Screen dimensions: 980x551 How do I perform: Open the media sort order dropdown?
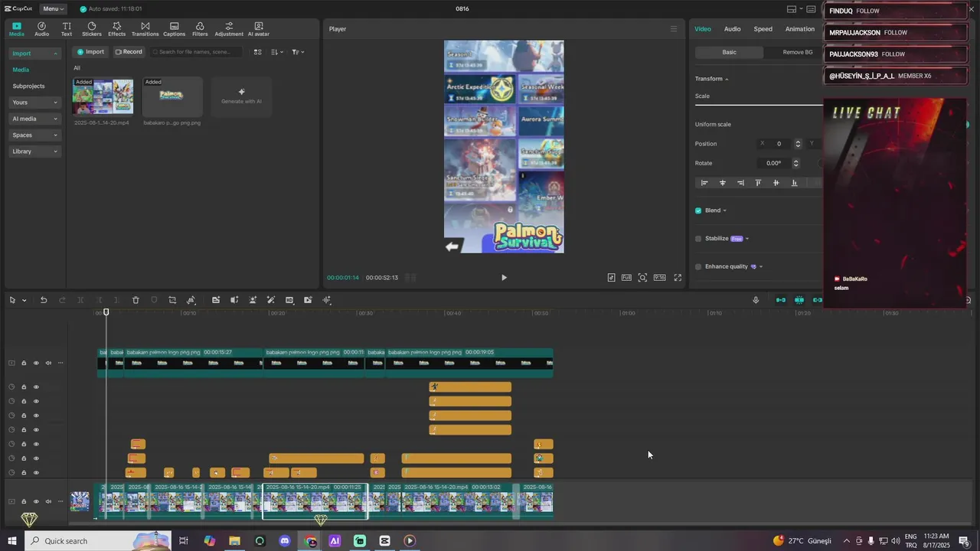tap(277, 52)
